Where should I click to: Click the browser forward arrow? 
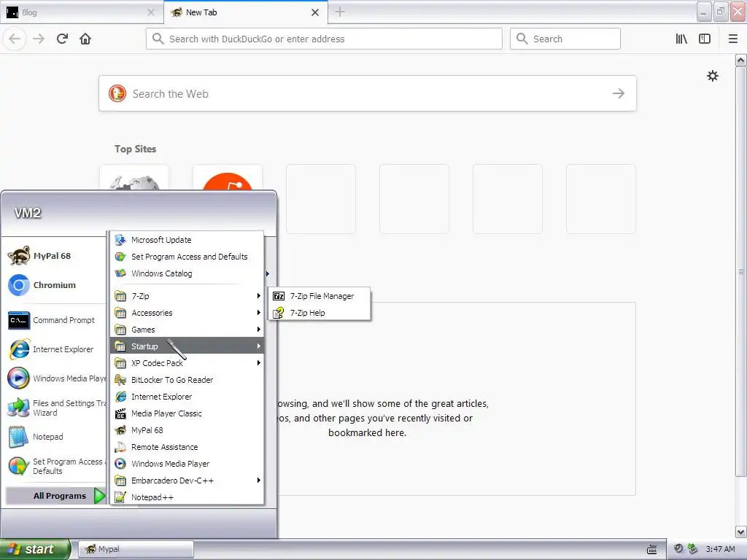(39, 39)
